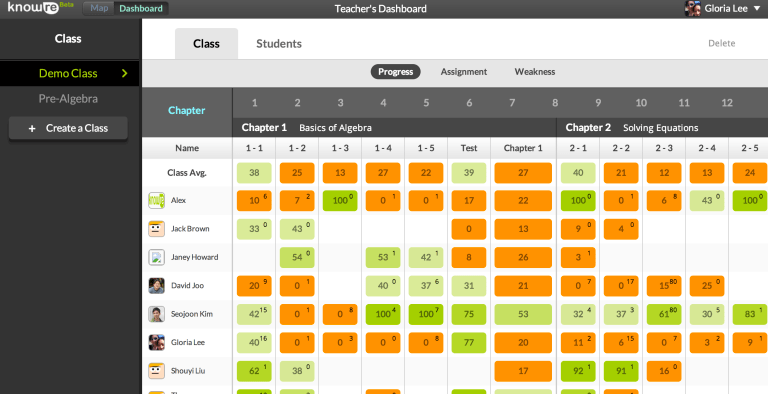Expand the Gloria Lee user menu arrow
The width and height of the screenshot is (768, 394).
click(757, 9)
